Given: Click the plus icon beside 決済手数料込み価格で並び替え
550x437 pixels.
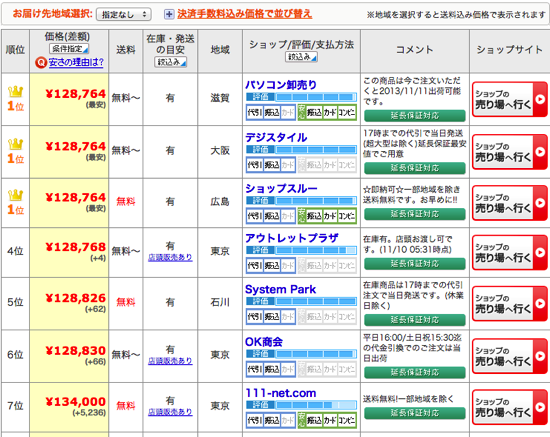Looking at the screenshot, I should 169,14.
